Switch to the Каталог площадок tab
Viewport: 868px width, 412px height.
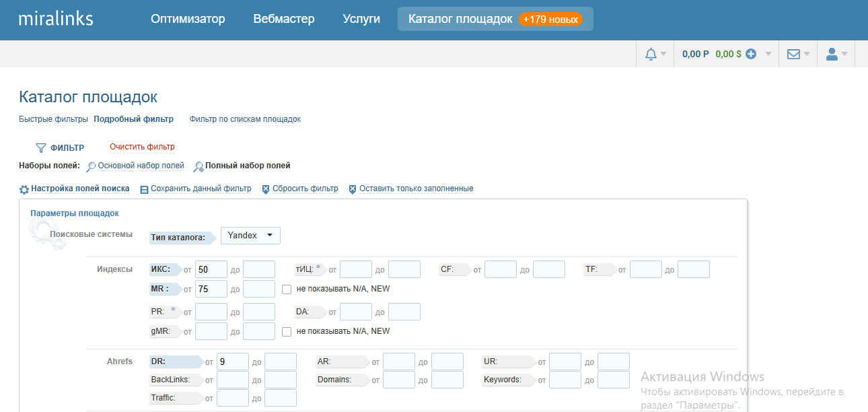[460, 19]
